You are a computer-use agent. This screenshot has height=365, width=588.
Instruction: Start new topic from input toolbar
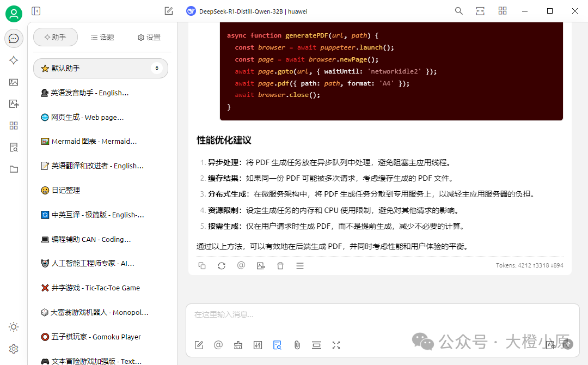click(199, 345)
